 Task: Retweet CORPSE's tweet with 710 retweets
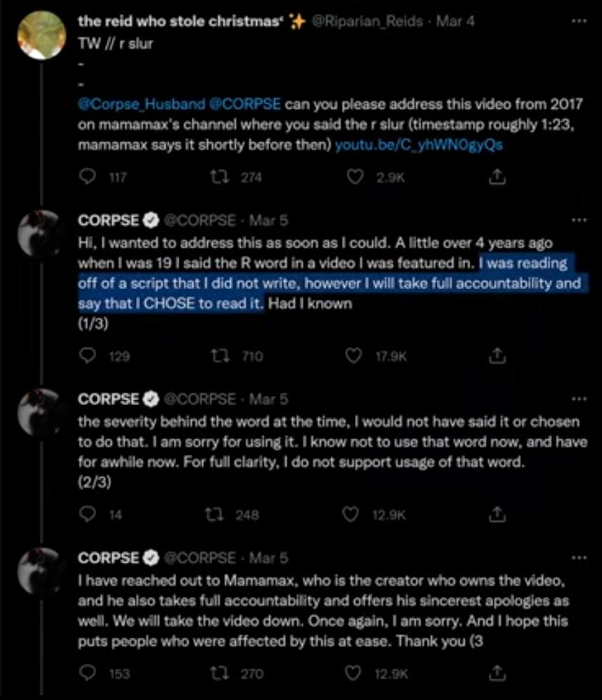tap(220, 356)
